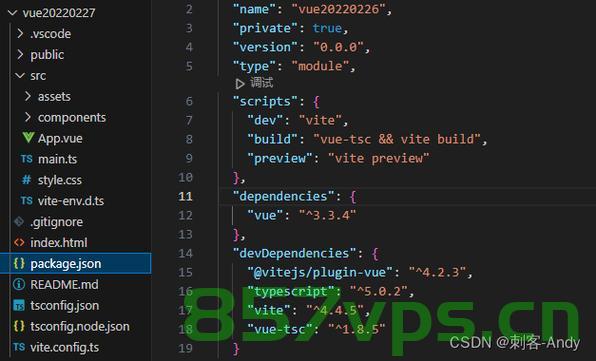
Task: Click the "preview" script key
Action: 279,158
